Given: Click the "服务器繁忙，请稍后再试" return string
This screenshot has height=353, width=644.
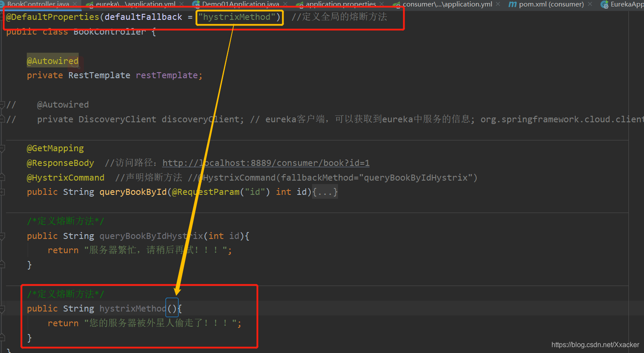Looking at the screenshot, I should (156, 250).
